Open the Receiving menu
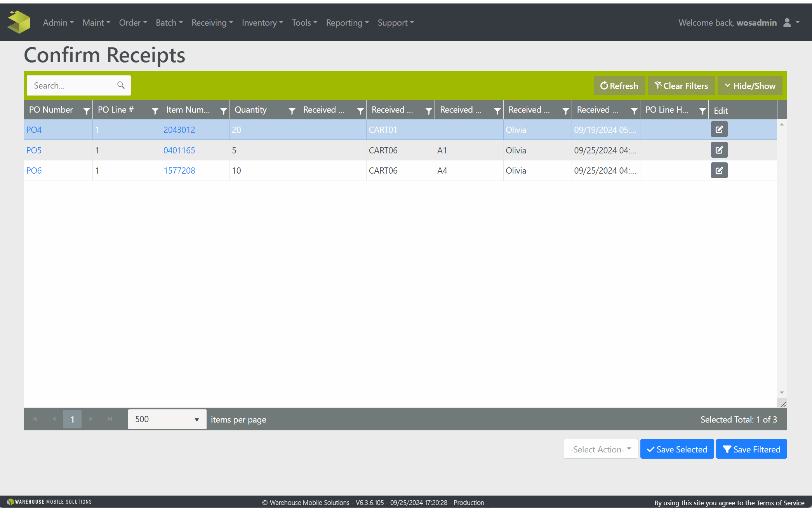Image resolution: width=812 pixels, height=508 pixels. click(212, 23)
